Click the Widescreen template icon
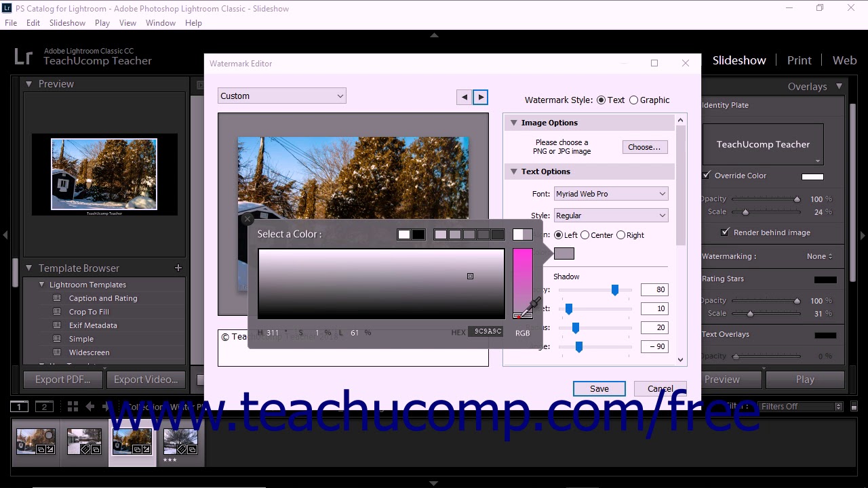Screen dimensions: 868x488 (57, 352)
